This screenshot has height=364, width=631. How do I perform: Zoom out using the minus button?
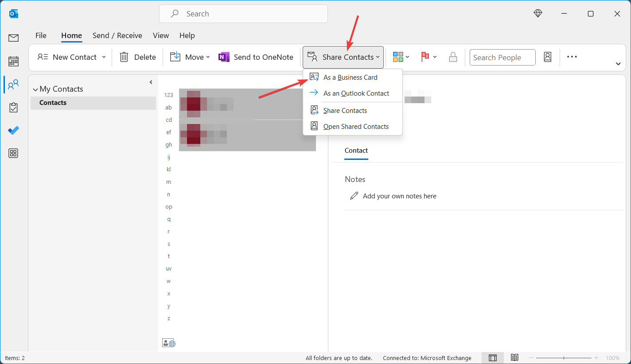tap(531, 358)
